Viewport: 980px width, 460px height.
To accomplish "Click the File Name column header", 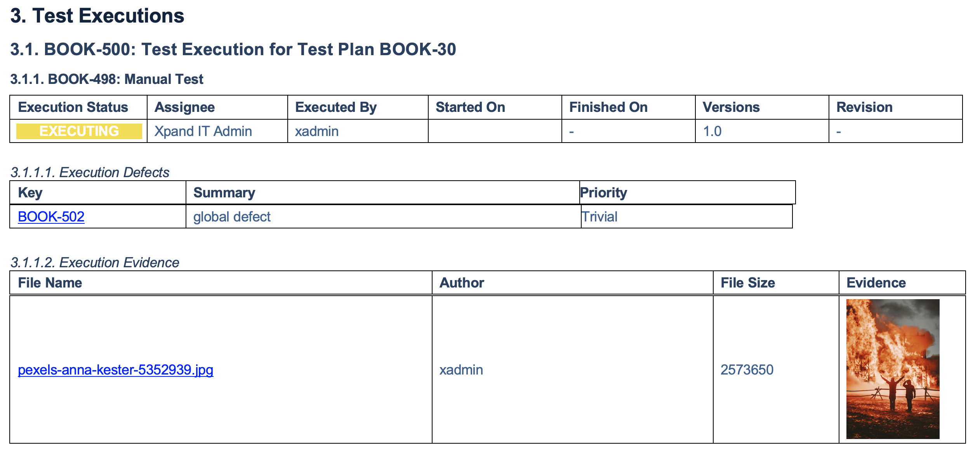I will pyautogui.click(x=50, y=283).
